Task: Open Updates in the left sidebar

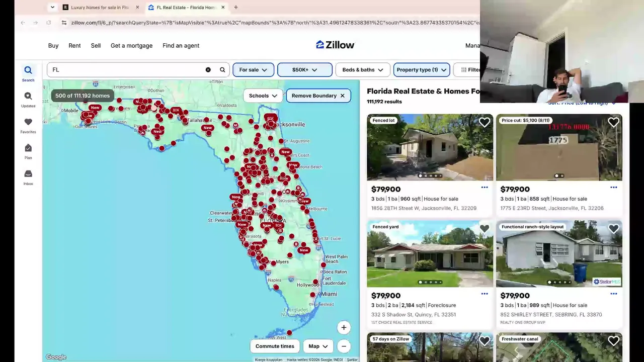Action: coord(28,100)
